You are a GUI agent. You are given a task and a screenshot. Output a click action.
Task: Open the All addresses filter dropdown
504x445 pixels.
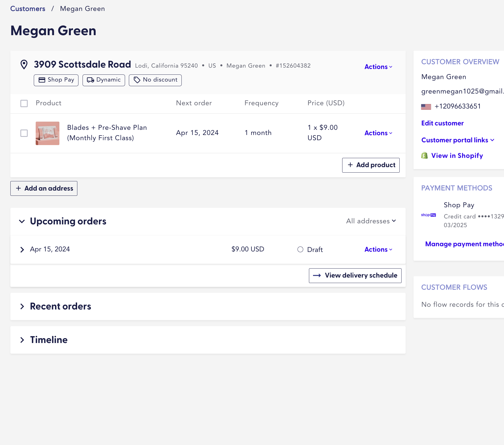371,221
